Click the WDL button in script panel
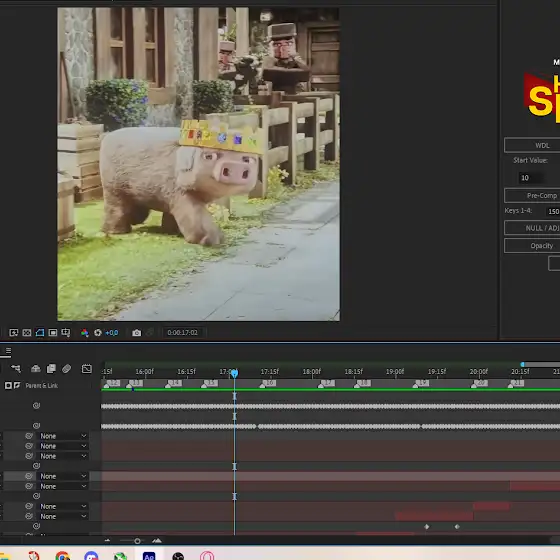 point(532,145)
